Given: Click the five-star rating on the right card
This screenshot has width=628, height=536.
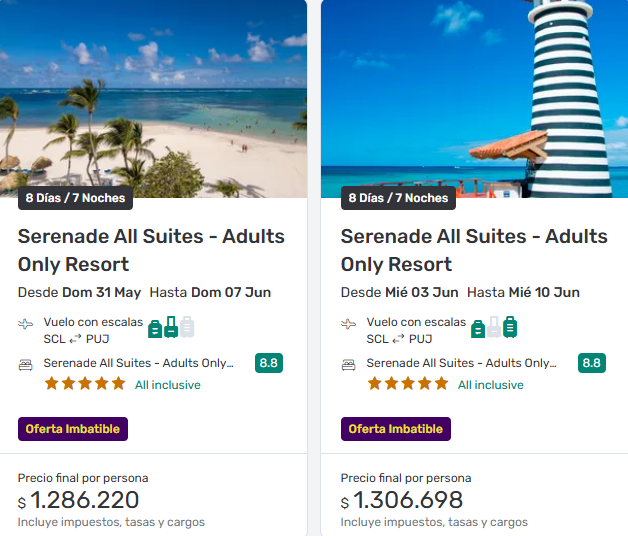Looking at the screenshot, I should coord(408,384).
